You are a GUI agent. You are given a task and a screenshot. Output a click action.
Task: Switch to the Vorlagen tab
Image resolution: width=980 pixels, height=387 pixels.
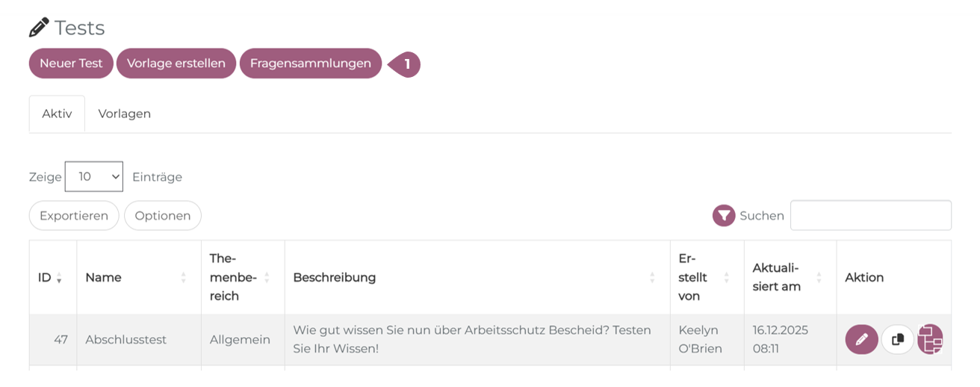(x=125, y=114)
